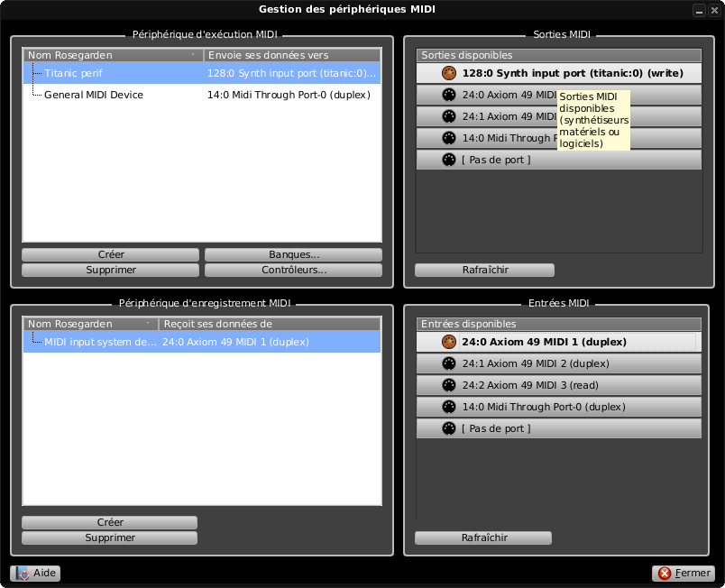
Task: Minimize the Gestion des périphériques MIDI window
Action: pyautogui.click(x=700, y=10)
